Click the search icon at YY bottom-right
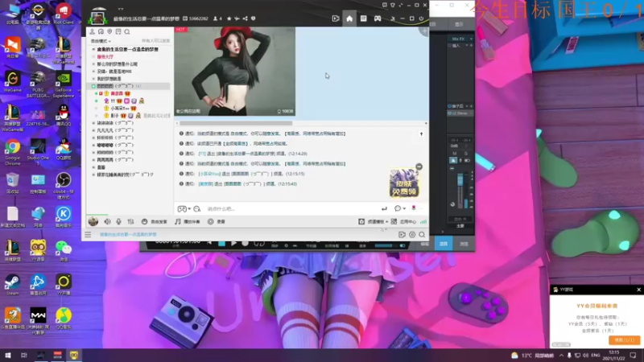 coord(422,235)
